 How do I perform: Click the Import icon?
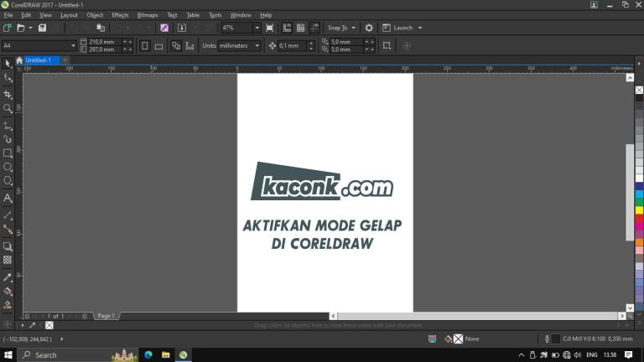click(x=182, y=28)
